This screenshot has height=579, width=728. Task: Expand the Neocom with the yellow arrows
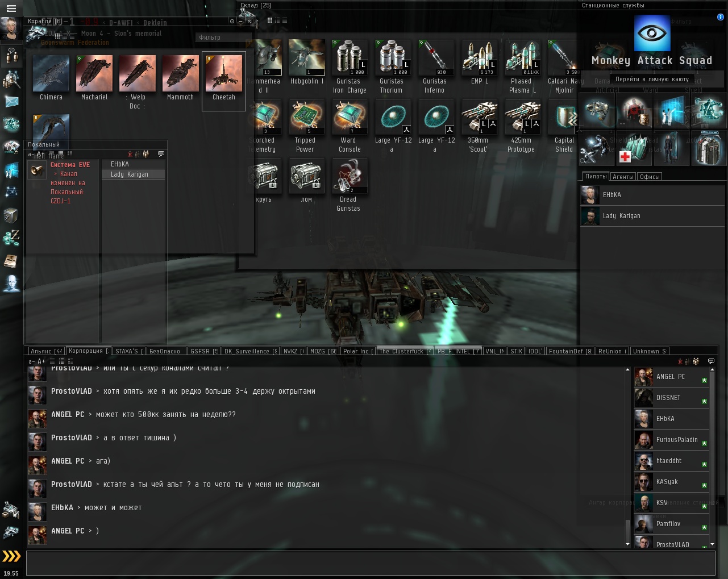click(x=11, y=556)
